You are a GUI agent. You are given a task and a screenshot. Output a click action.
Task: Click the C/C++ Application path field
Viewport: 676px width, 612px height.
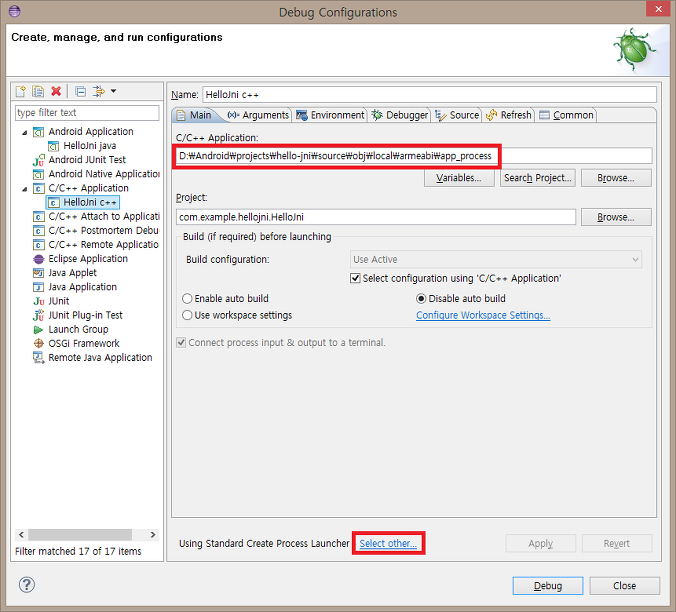(414, 156)
